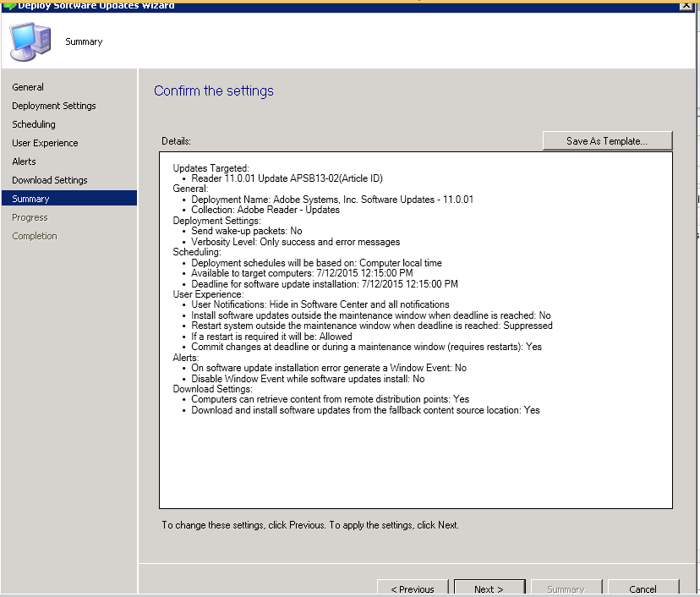The image size is (700, 597).
Task: Cancel the deployment wizard
Action: point(643,589)
